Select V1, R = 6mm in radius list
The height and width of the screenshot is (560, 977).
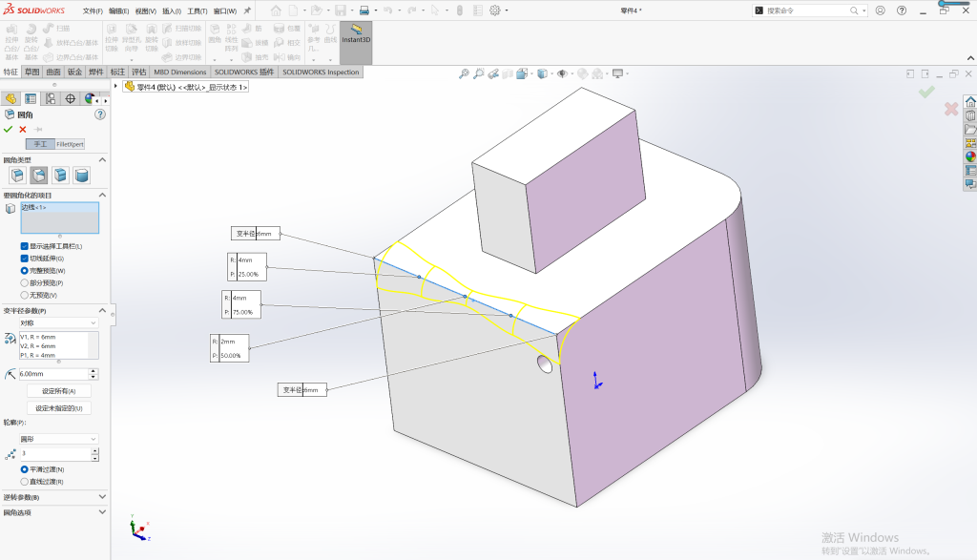tap(38, 337)
